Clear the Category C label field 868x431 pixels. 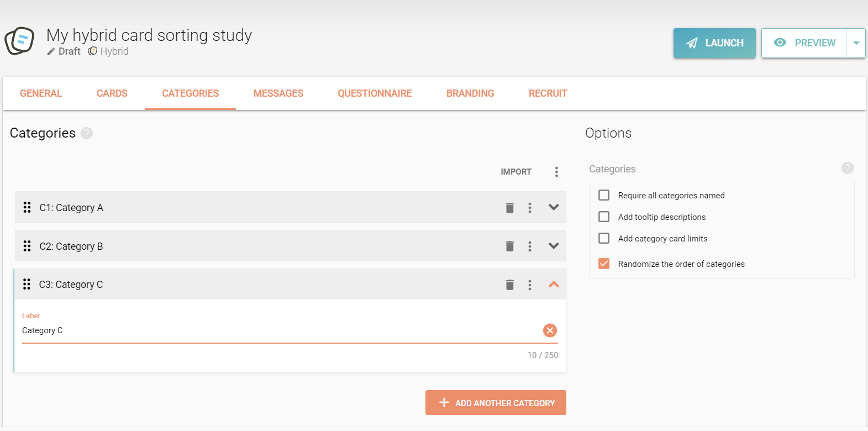pos(550,330)
